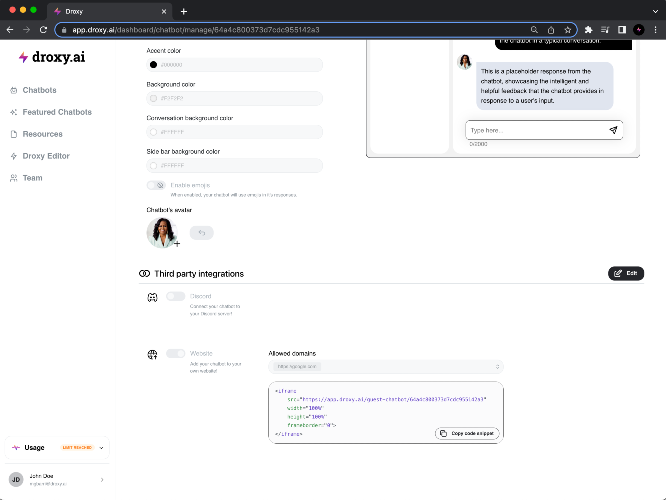Viewport: 666px width, 500px height.
Task: Click the placeholder response chat bubble
Action: click(x=545, y=86)
